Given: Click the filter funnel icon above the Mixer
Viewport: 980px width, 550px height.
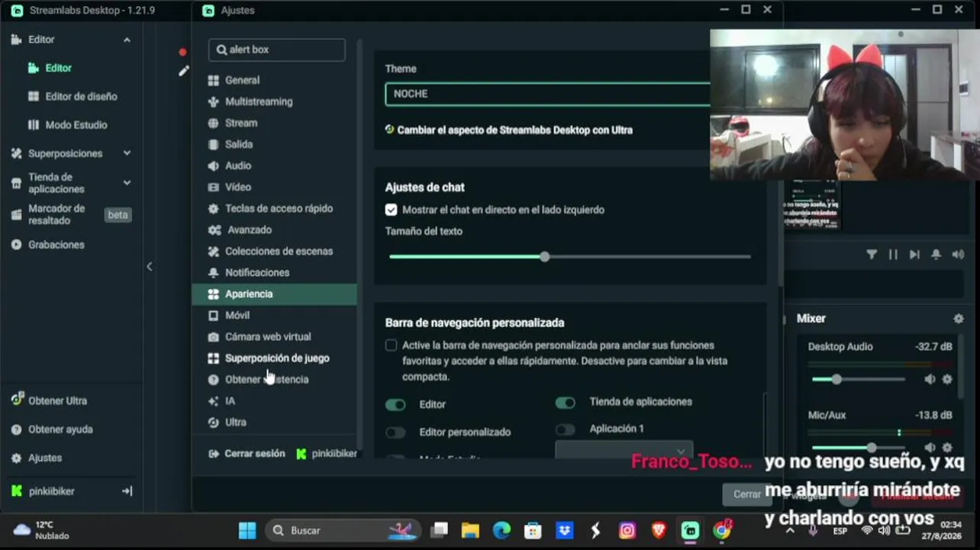Looking at the screenshot, I should click(x=872, y=255).
